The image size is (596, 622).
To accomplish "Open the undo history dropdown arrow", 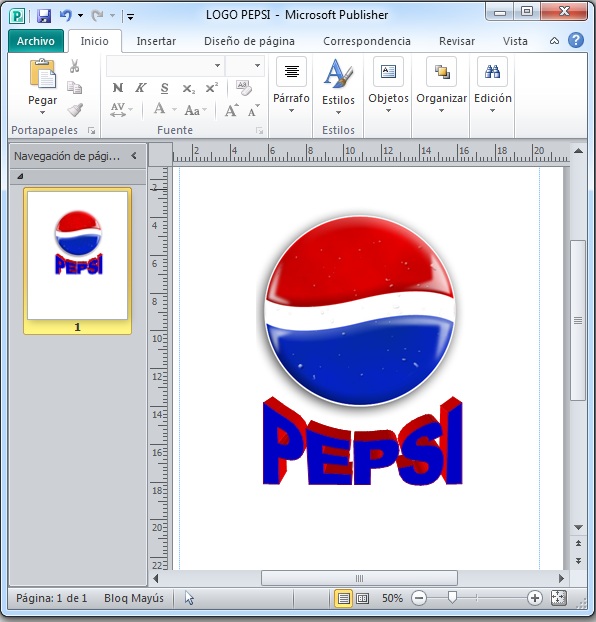I will pyautogui.click(x=81, y=16).
